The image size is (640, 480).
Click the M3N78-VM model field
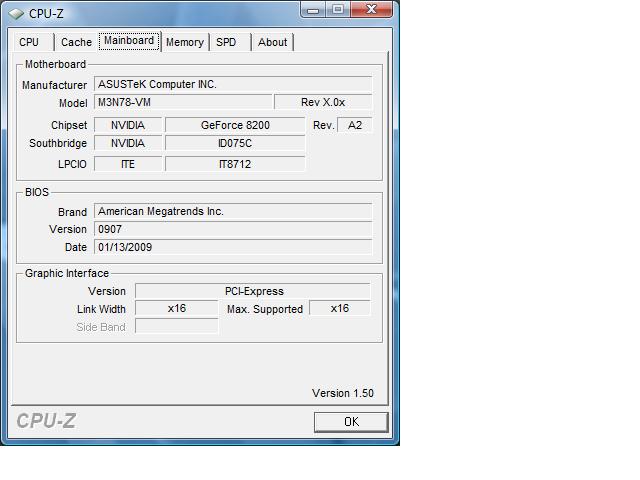click(x=183, y=102)
